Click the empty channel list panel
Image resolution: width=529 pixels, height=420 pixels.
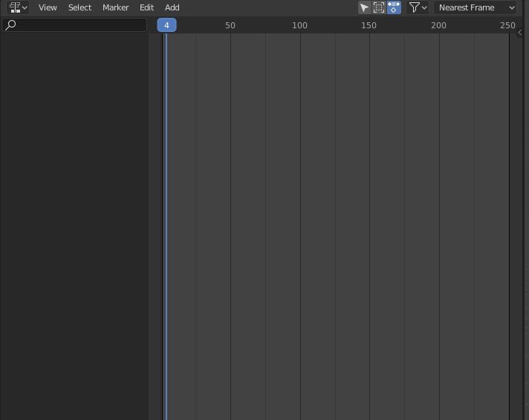point(74,223)
